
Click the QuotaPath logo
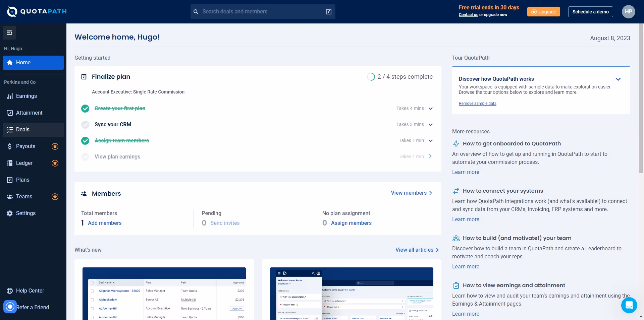coord(37,12)
